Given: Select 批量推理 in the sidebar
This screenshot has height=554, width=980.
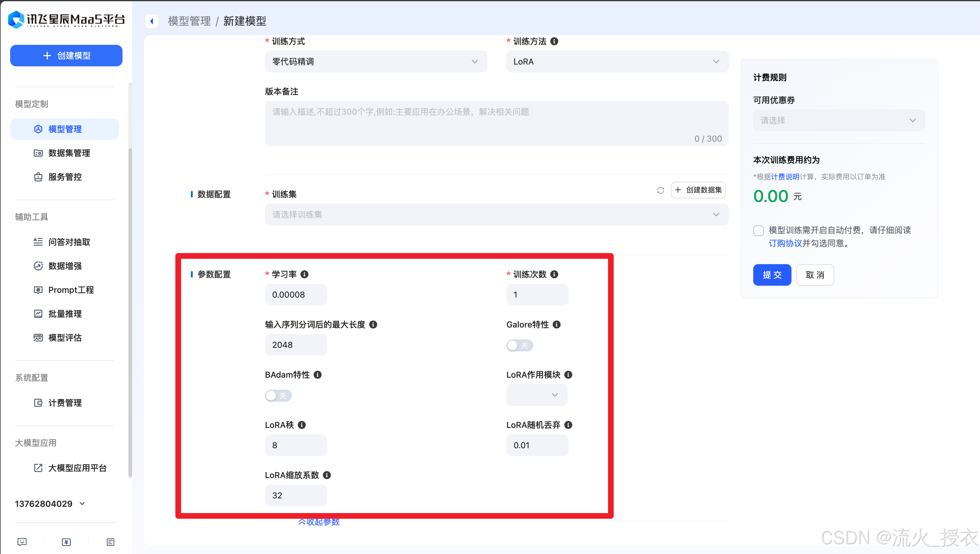Looking at the screenshot, I should 65,313.
